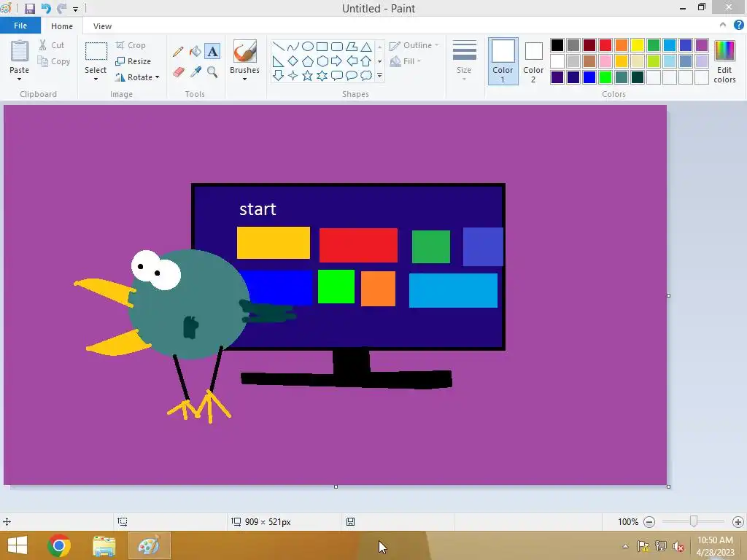Switch to the Home tab

[x=62, y=26]
